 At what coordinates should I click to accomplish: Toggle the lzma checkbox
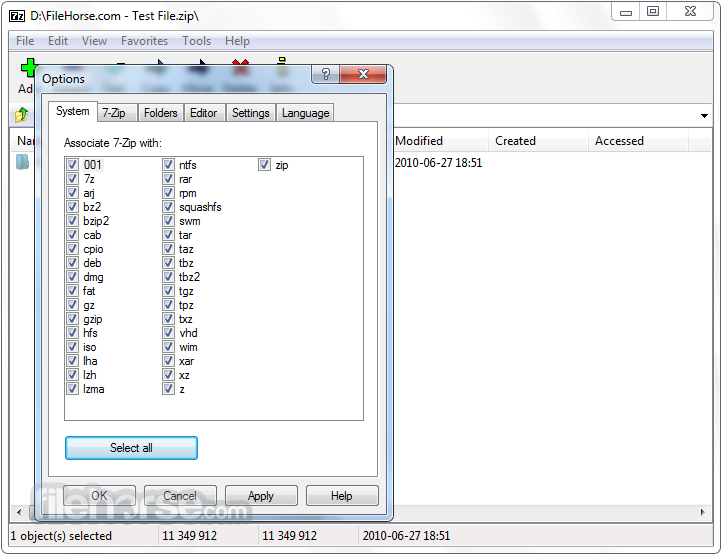pyautogui.click(x=73, y=389)
